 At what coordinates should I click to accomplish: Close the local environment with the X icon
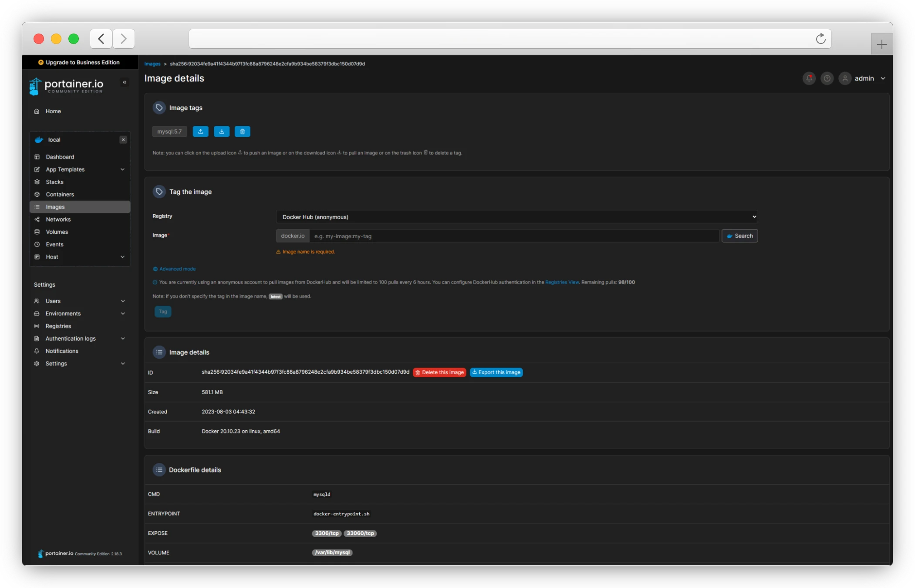coord(123,140)
